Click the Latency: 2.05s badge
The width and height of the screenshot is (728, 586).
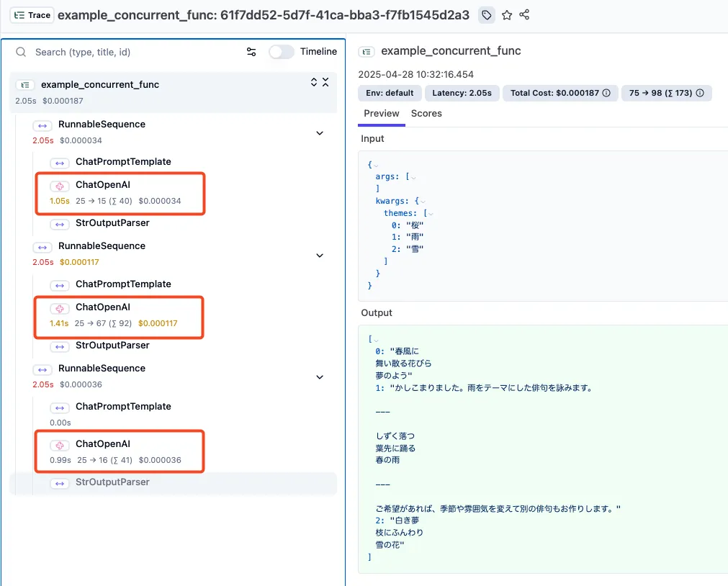pyautogui.click(x=462, y=93)
